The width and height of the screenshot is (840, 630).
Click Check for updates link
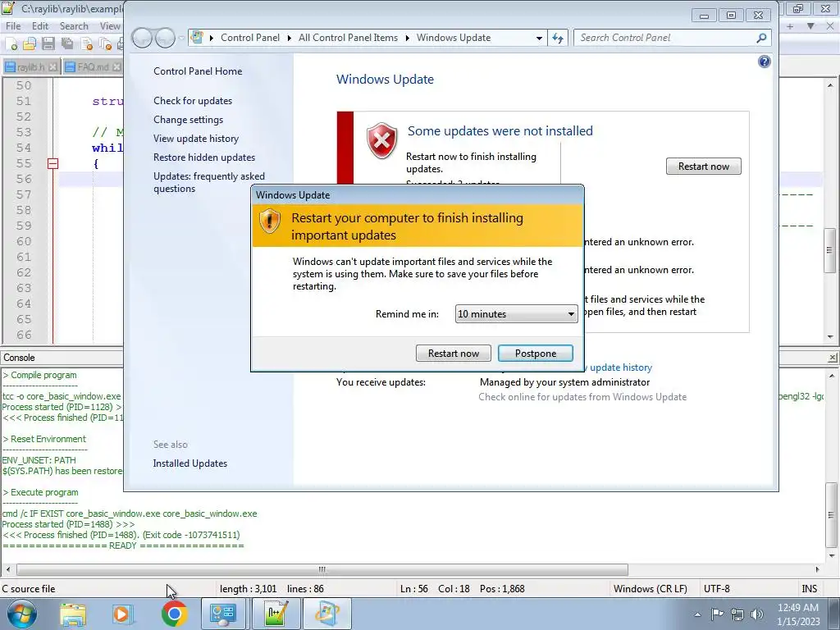click(193, 101)
